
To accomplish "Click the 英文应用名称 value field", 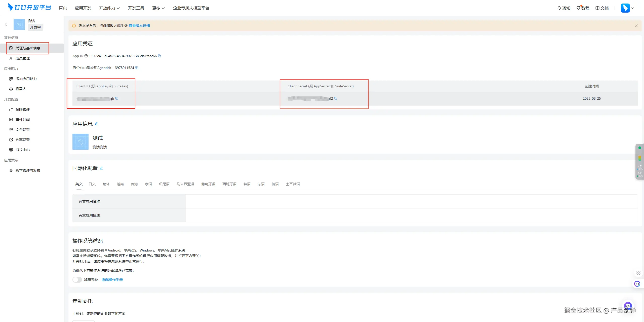I will [x=411, y=201].
